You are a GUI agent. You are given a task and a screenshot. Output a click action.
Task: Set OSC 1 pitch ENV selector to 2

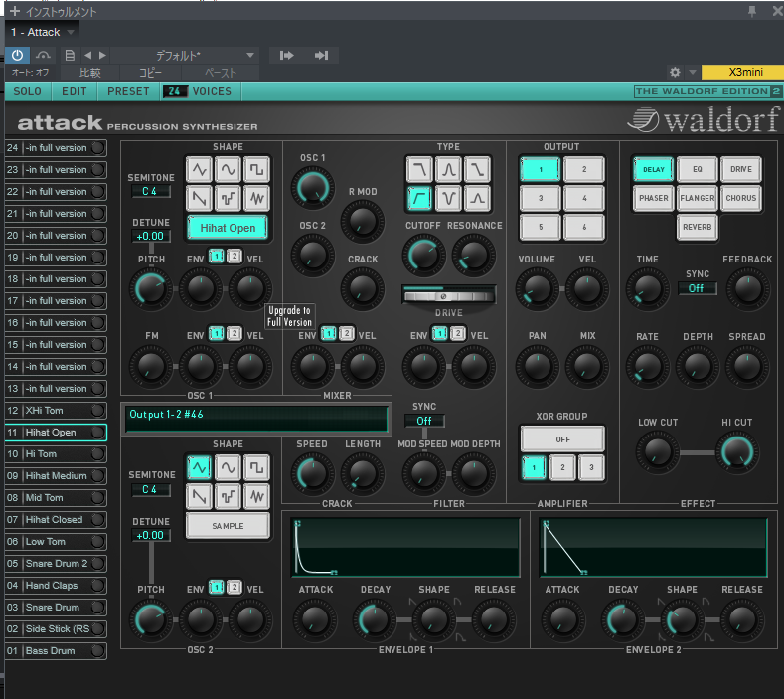tap(234, 257)
